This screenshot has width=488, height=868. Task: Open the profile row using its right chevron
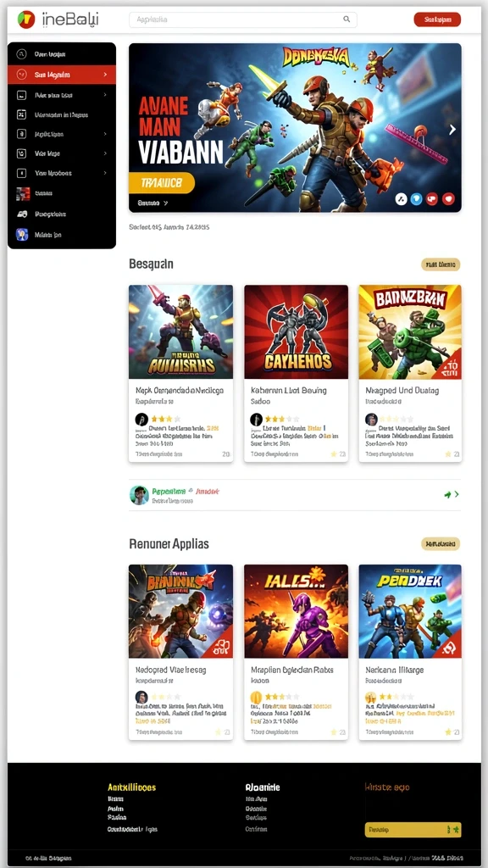[457, 494]
